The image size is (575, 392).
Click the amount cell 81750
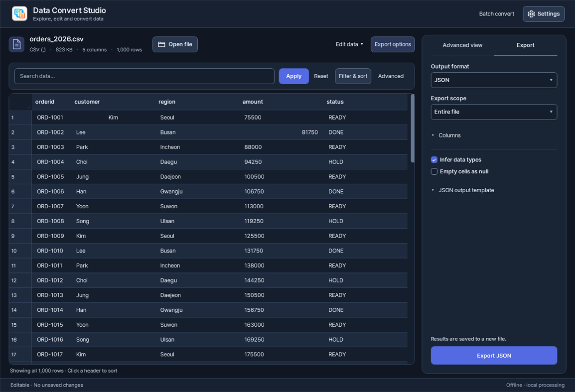pos(281,132)
